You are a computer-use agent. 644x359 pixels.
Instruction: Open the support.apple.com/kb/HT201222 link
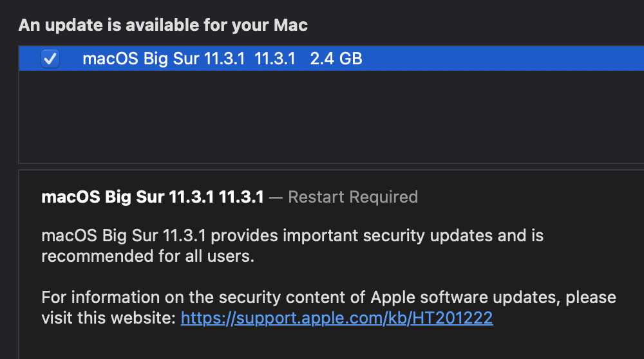click(x=336, y=318)
